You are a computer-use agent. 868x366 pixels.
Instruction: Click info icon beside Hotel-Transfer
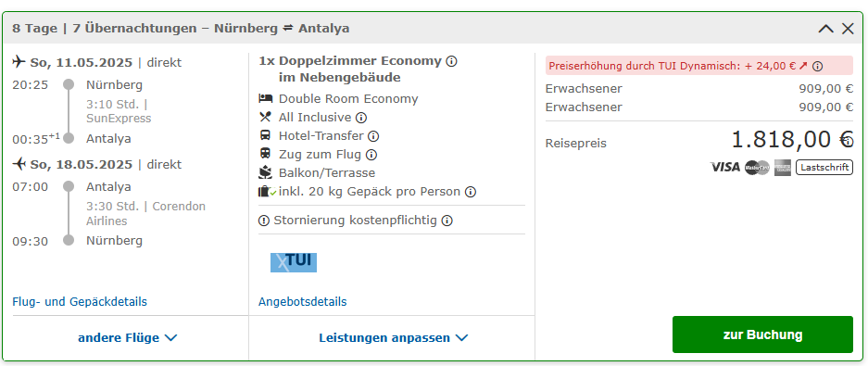click(373, 135)
